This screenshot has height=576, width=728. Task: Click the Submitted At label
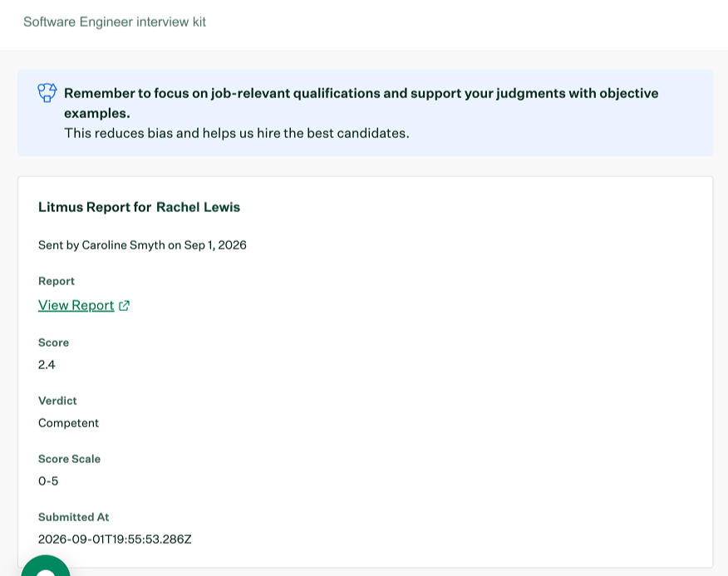[73, 517]
